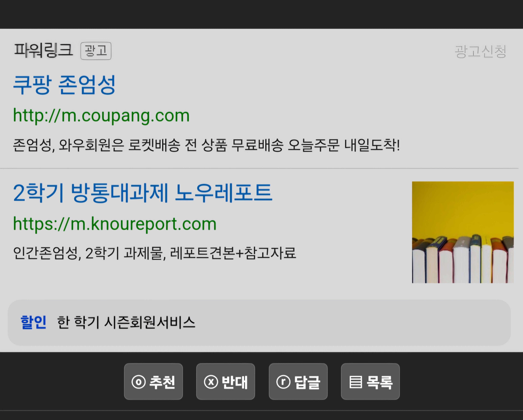Image resolution: width=523 pixels, height=420 pixels.
Task: Click the 할인 discount label
Action: pos(33,323)
